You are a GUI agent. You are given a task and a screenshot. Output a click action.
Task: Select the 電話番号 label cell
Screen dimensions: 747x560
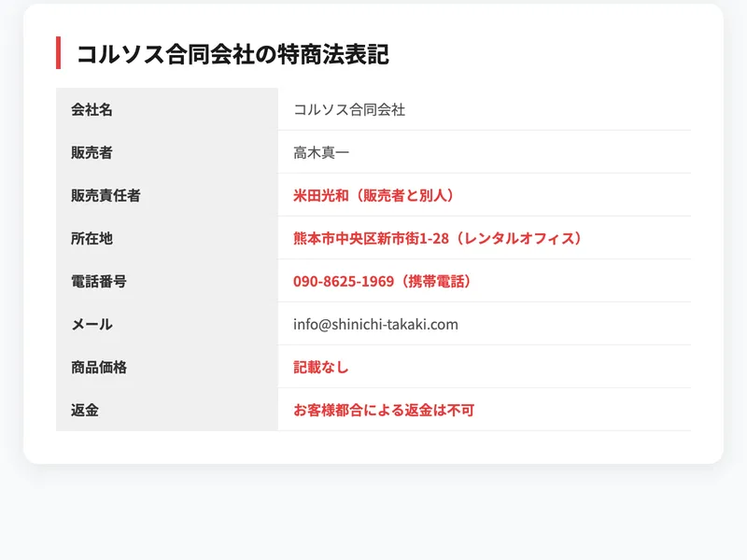(x=167, y=281)
